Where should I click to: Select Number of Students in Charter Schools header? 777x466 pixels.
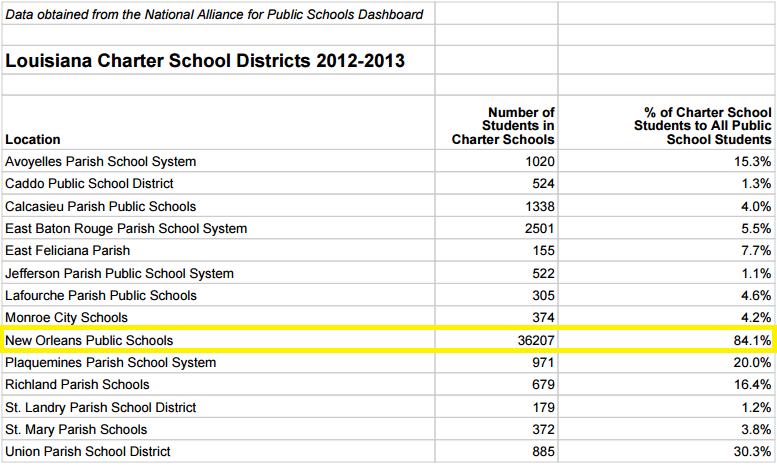[503, 126]
